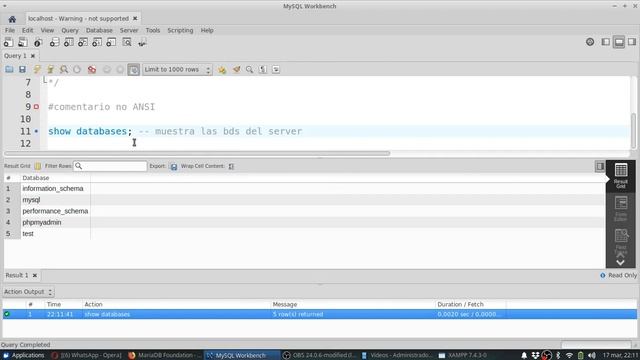Click create new schema icon

point(54,42)
